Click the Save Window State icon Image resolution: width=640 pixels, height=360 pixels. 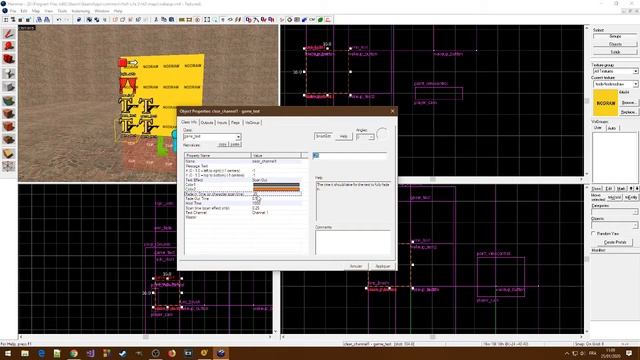[x=47, y=20]
